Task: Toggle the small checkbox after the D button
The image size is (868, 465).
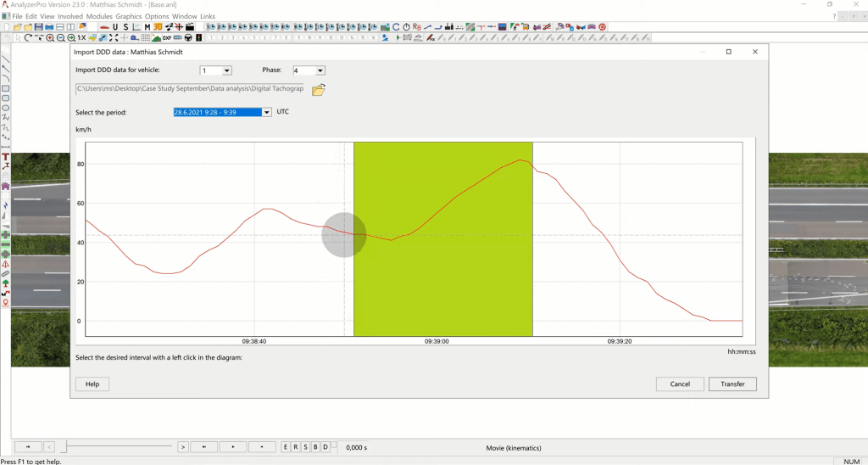Action: [x=334, y=445]
